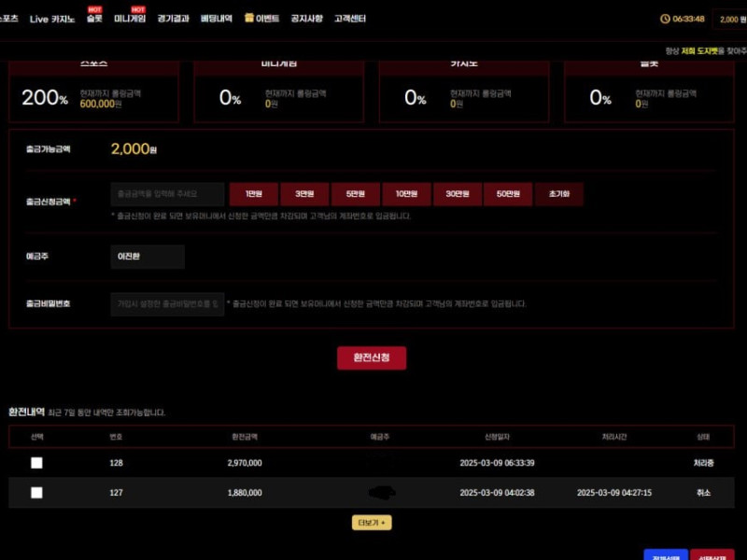
Task: Check the box for withdrawal row 128
Action: pyautogui.click(x=36, y=463)
